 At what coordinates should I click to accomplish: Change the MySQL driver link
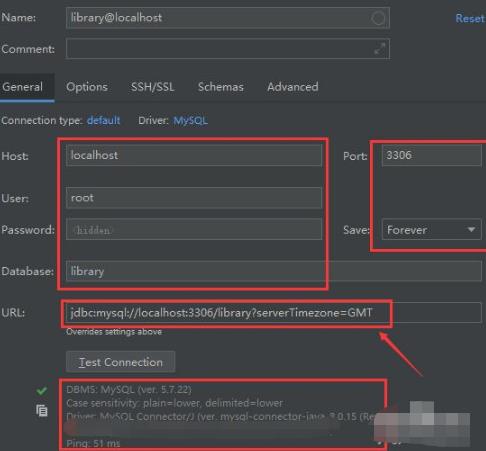(190, 120)
